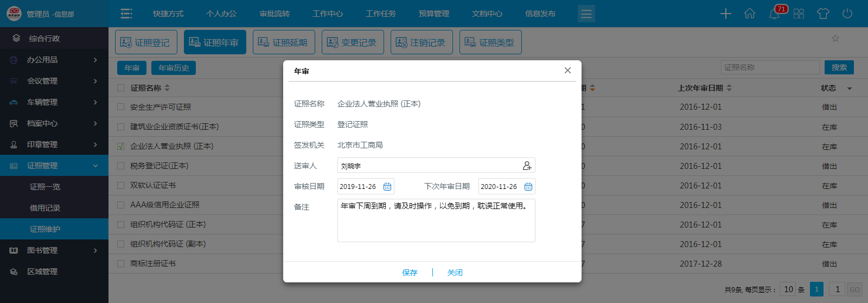Expand the 车辆管理 sidebar menu
Image resolution: width=868 pixels, height=303 pixels.
tap(95, 102)
